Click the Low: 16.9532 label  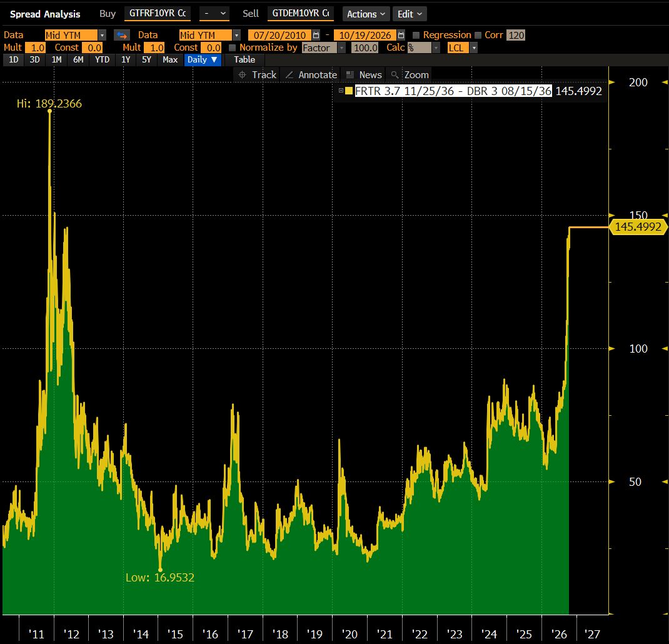[160, 578]
